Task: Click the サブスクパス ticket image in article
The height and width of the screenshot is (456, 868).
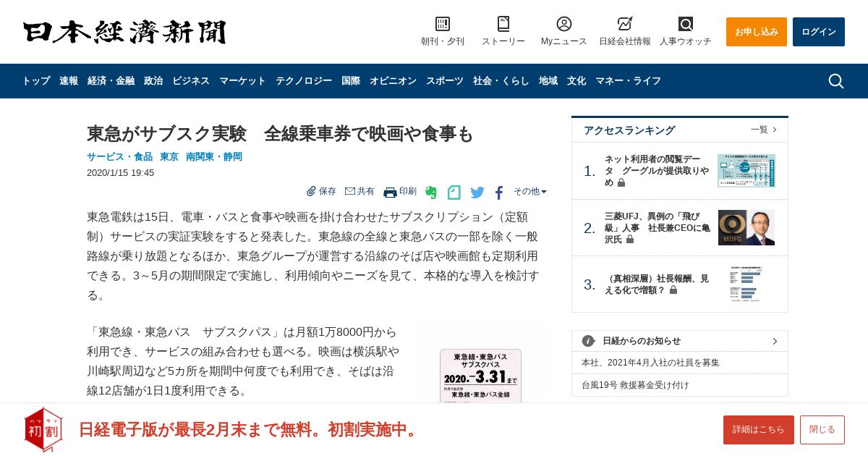Action: (x=480, y=376)
